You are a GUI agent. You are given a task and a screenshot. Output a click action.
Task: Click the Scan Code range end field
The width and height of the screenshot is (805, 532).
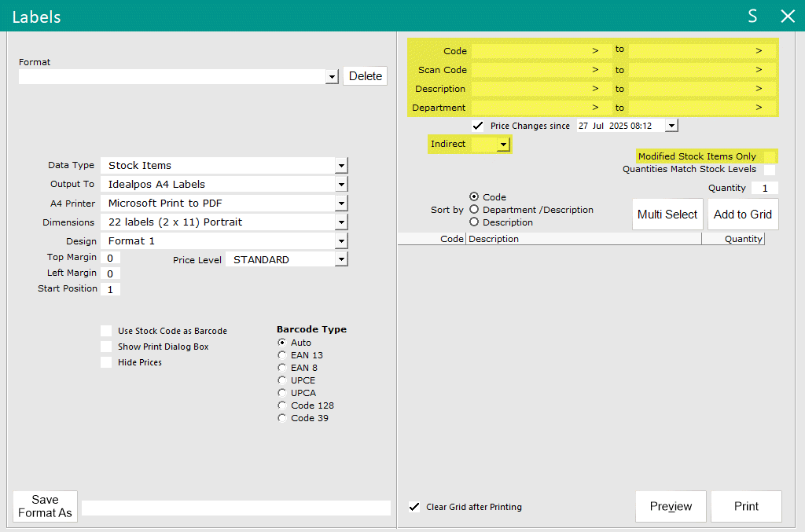coord(702,70)
